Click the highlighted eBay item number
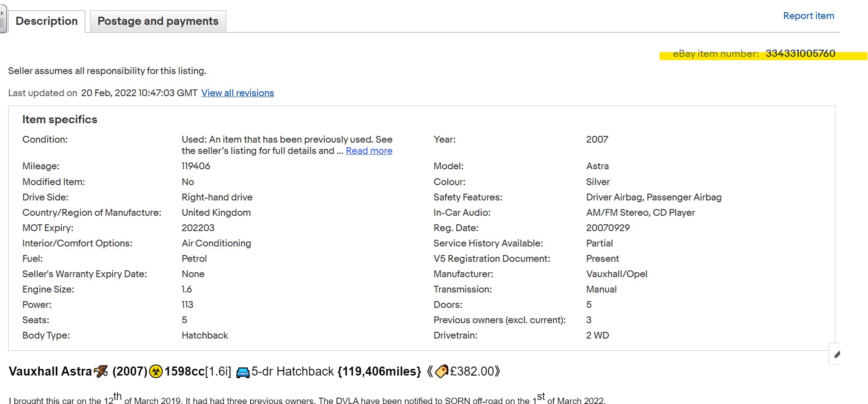868x404 pixels. click(800, 54)
